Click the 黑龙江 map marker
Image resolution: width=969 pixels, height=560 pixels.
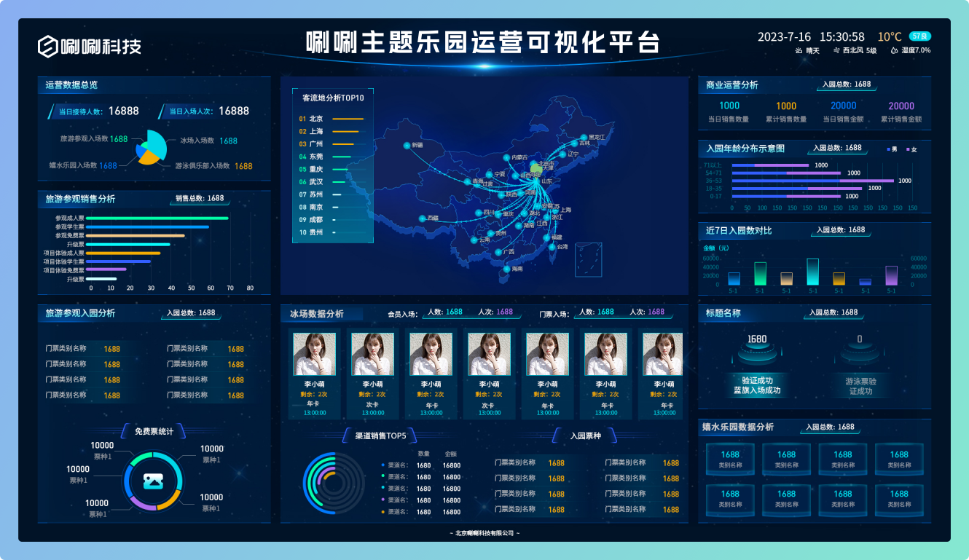(x=584, y=137)
